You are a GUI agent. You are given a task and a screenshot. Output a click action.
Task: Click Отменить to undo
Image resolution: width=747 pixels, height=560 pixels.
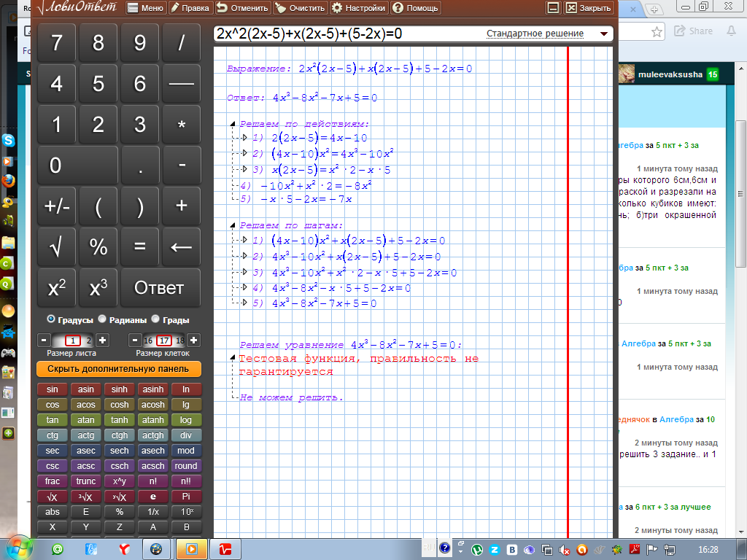click(242, 7)
